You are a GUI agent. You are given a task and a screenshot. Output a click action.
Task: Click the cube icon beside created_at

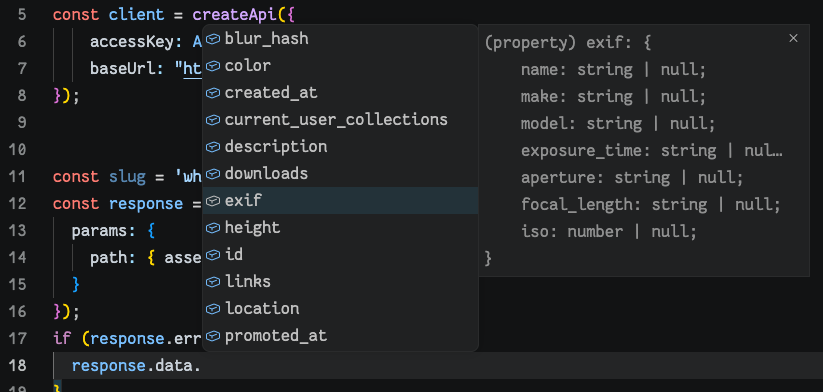tap(213, 93)
